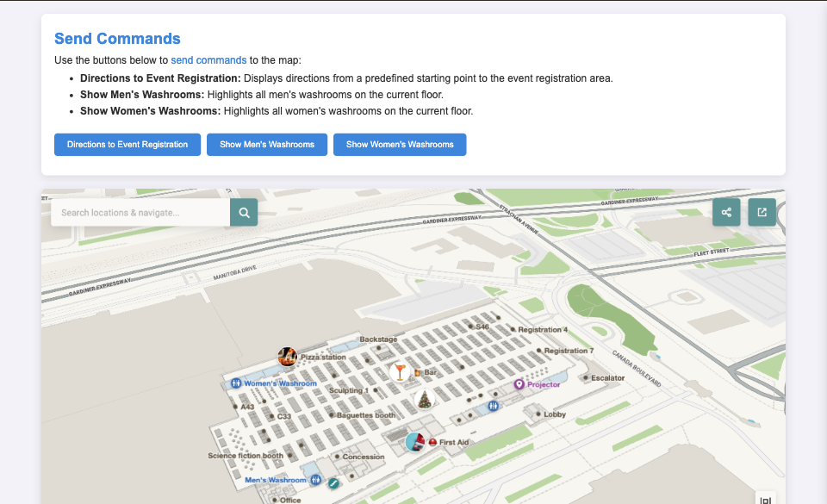Select the Registration 7 map label
The height and width of the screenshot is (504, 827).
point(568,351)
